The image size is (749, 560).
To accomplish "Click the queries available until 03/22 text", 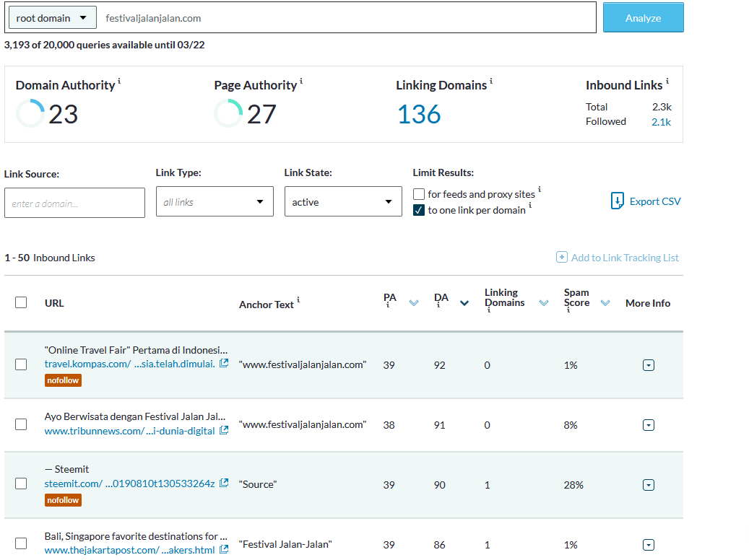I will click(104, 45).
